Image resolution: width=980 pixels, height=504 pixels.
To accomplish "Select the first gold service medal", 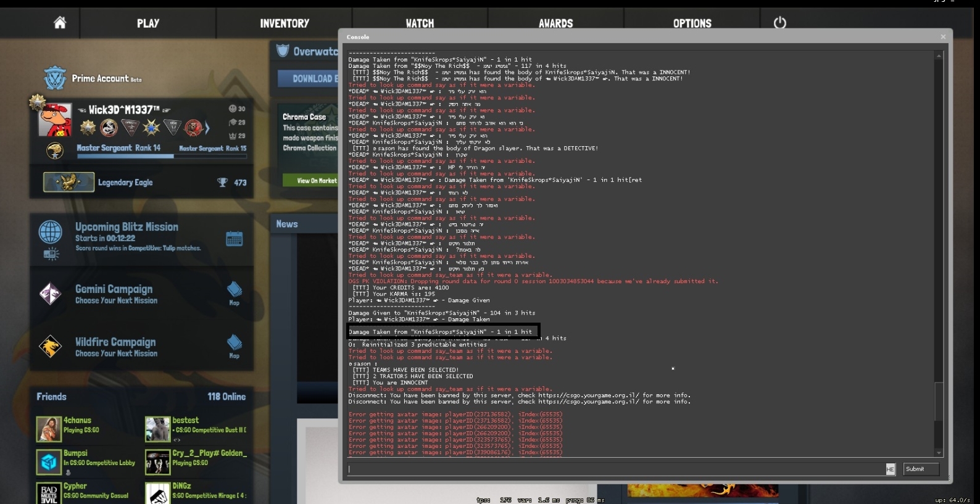I will tap(88, 128).
